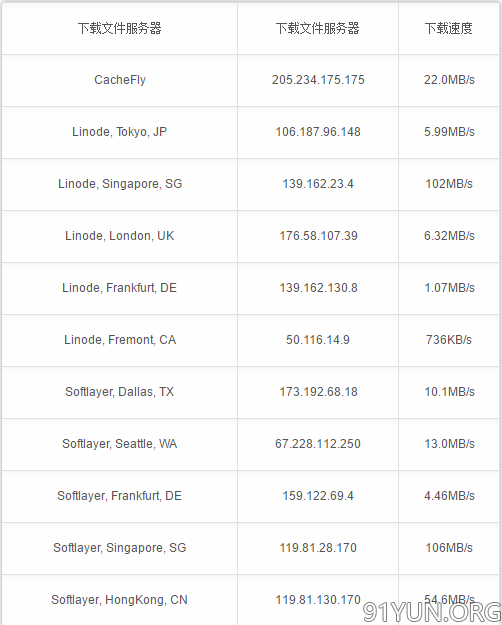This screenshot has height=625, width=502.
Task: Click Linode, Singapore, SG row label
Action: pyautogui.click(x=120, y=184)
